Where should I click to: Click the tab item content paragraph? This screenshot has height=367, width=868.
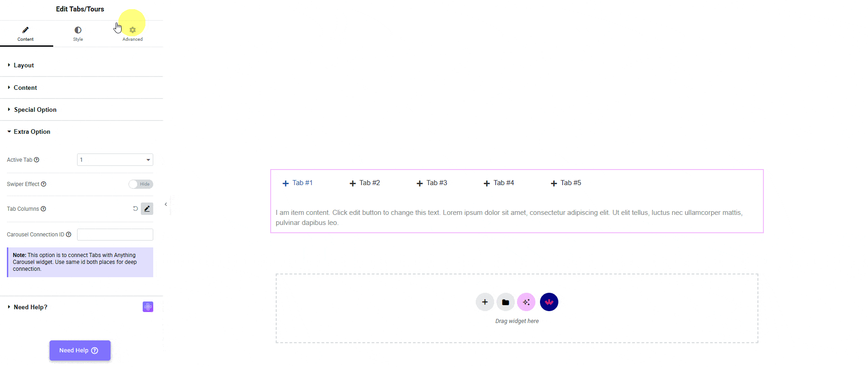click(509, 218)
